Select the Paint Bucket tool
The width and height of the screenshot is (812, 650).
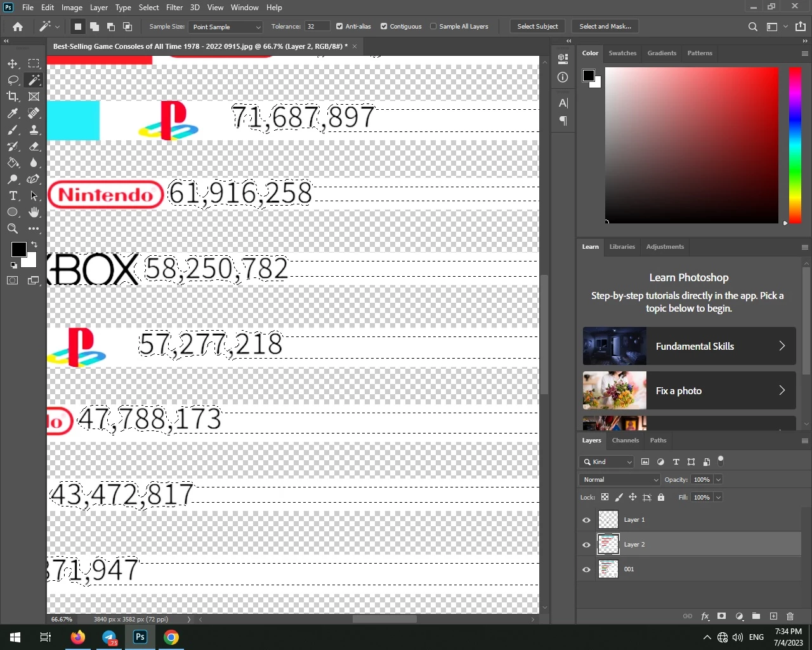tap(13, 162)
